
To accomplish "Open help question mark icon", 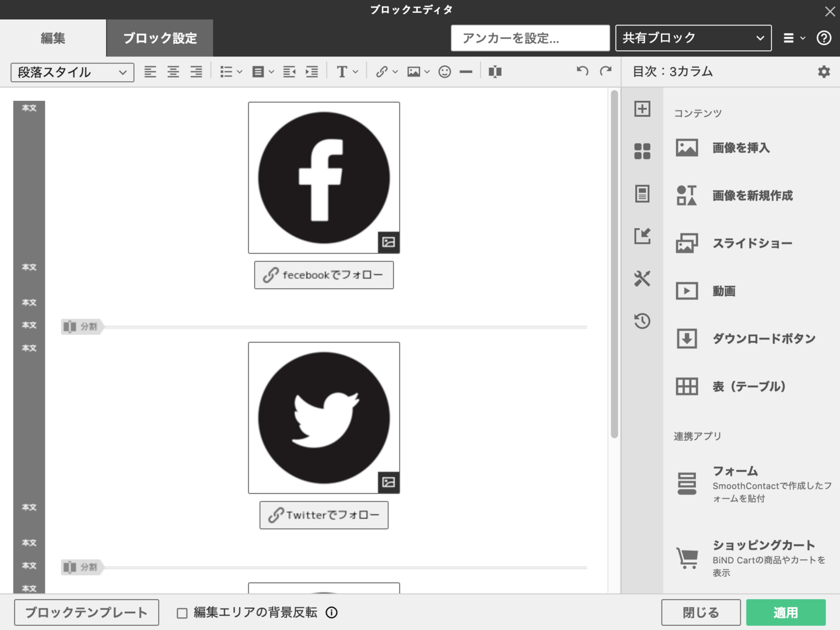I will pos(824,38).
